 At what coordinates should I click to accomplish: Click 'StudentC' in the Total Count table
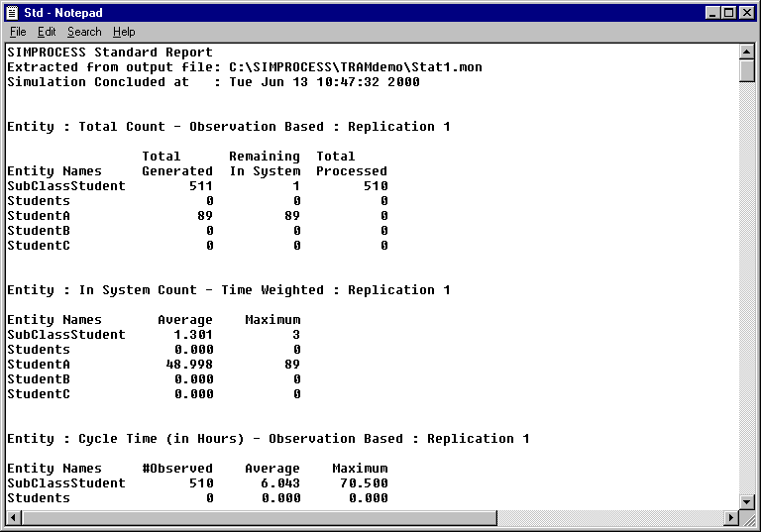coord(39,246)
